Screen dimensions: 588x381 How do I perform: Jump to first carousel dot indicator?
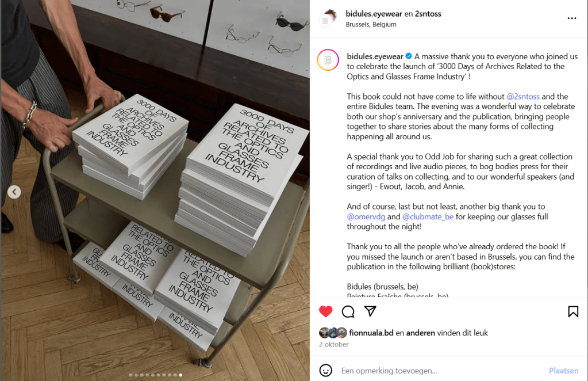130,375
